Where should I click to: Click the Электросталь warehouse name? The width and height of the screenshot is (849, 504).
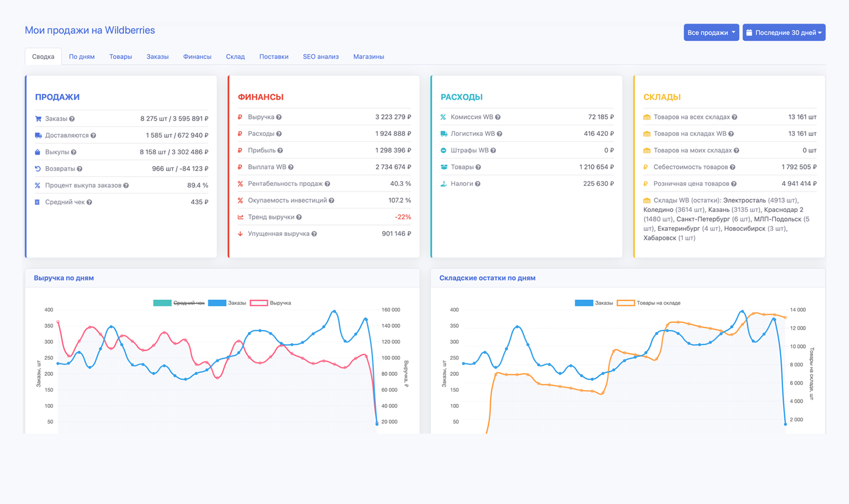coord(744,201)
